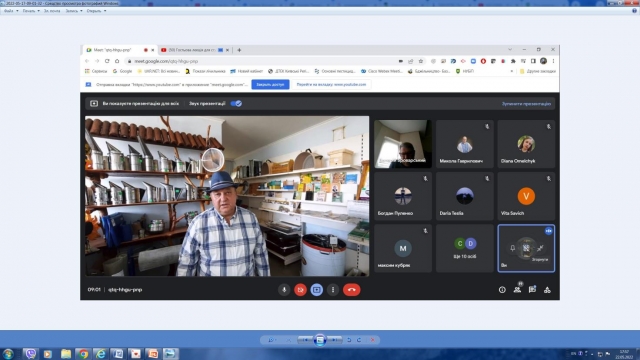Open the Windows Start button
Image resolution: width=640 pixels, height=360 pixels.
[x=8, y=353]
